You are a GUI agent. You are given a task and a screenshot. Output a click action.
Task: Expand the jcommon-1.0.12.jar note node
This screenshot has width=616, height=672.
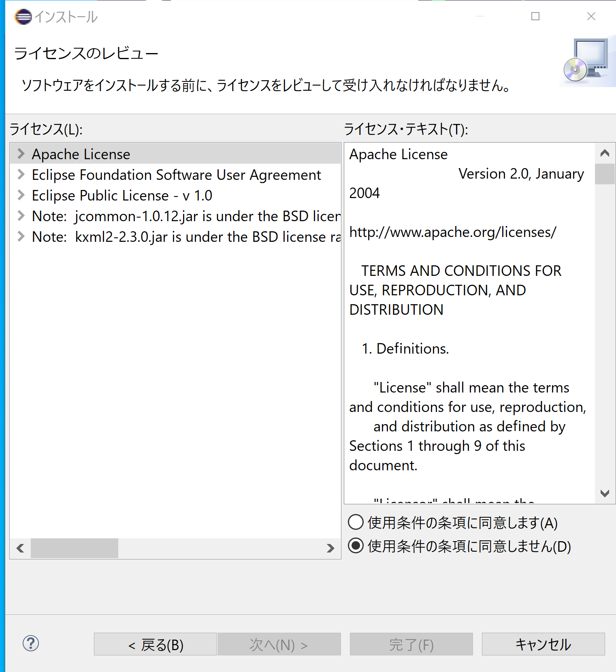(21, 216)
